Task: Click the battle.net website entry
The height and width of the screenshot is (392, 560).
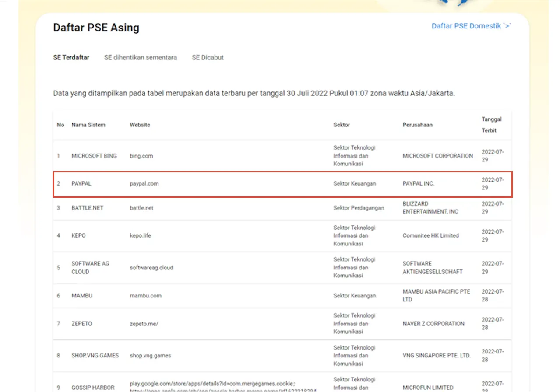Action: (x=141, y=208)
